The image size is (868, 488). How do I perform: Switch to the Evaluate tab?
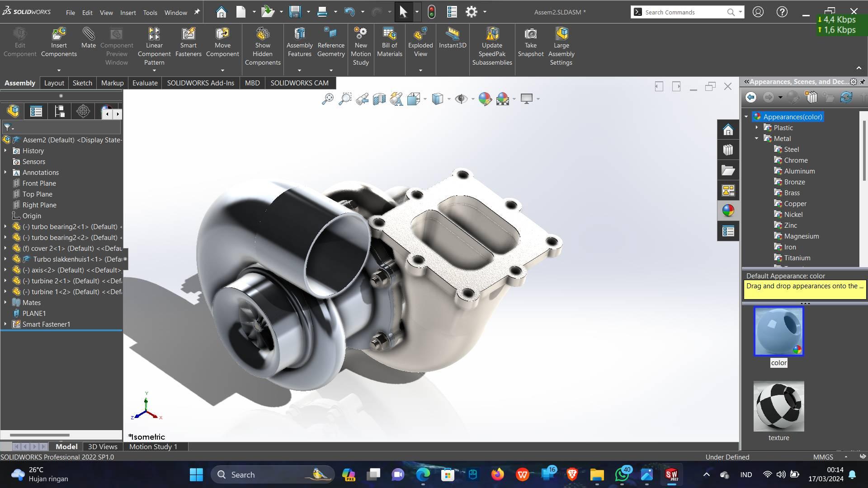[145, 83]
